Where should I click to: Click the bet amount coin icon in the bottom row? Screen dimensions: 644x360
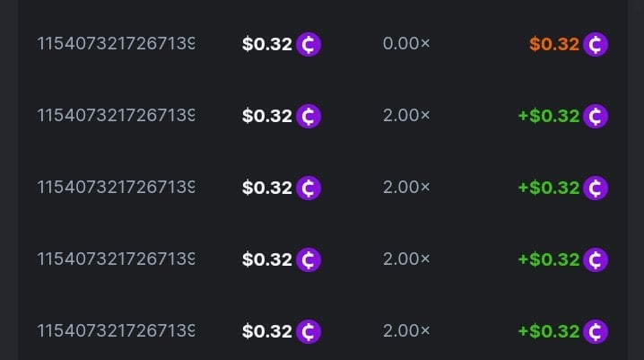click(309, 331)
